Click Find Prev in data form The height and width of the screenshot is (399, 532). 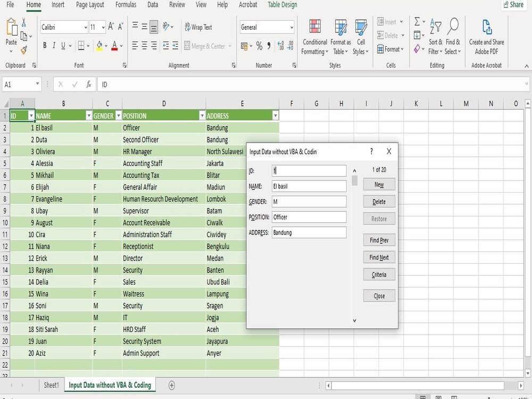pyautogui.click(x=379, y=240)
